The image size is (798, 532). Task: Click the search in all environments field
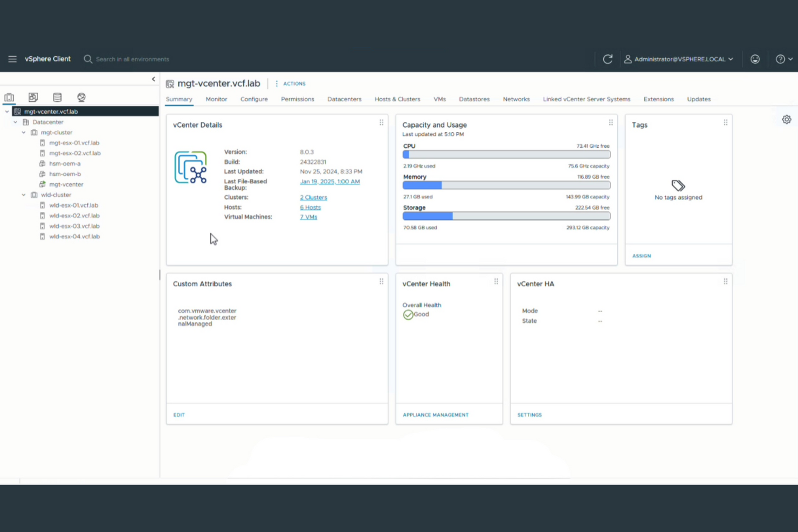click(x=133, y=59)
